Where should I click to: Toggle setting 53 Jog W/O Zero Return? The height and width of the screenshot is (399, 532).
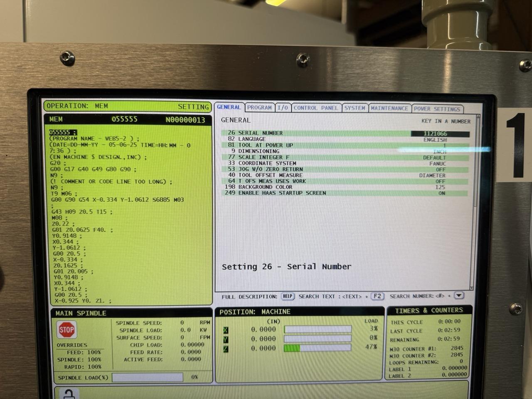click(x=440, y=170)
